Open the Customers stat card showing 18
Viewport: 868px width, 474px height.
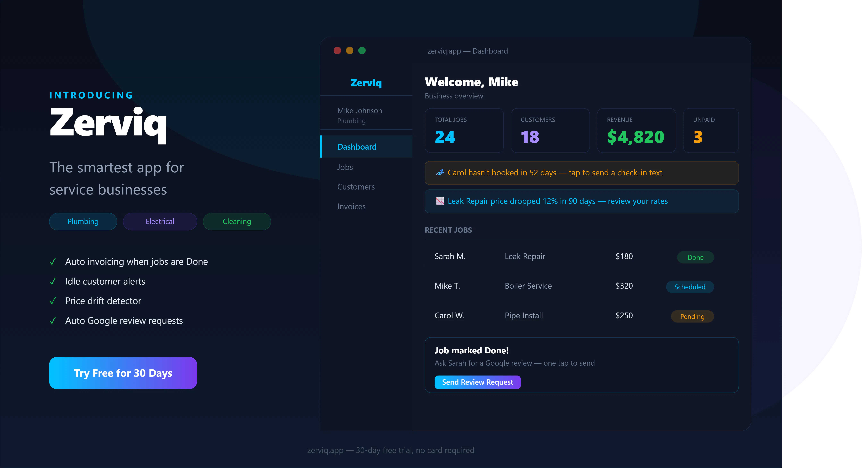coord(550,130)
